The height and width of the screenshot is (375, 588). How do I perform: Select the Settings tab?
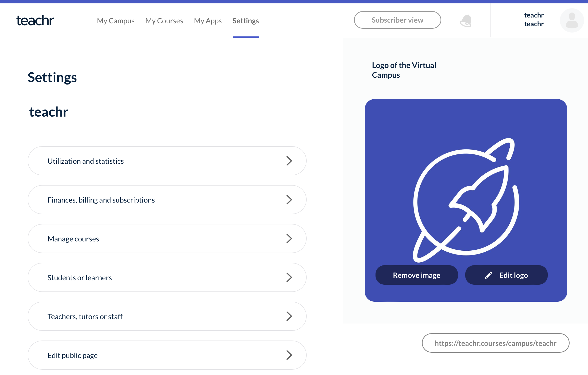tap(245, 21)
